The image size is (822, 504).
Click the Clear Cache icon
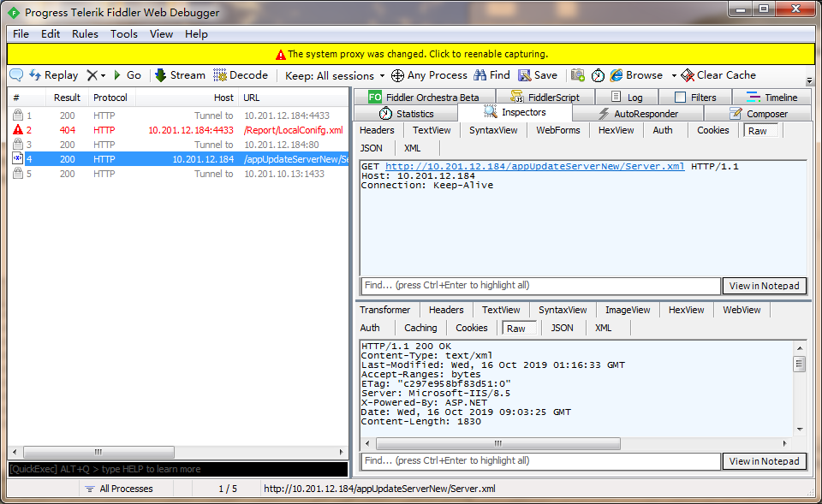718,74
